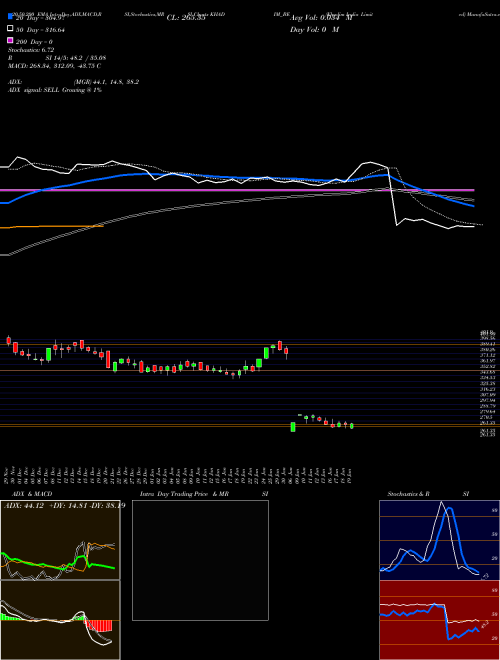Click the blue 20 Day EMA legend swatch

pyautogui.click(x=11, y=16)
